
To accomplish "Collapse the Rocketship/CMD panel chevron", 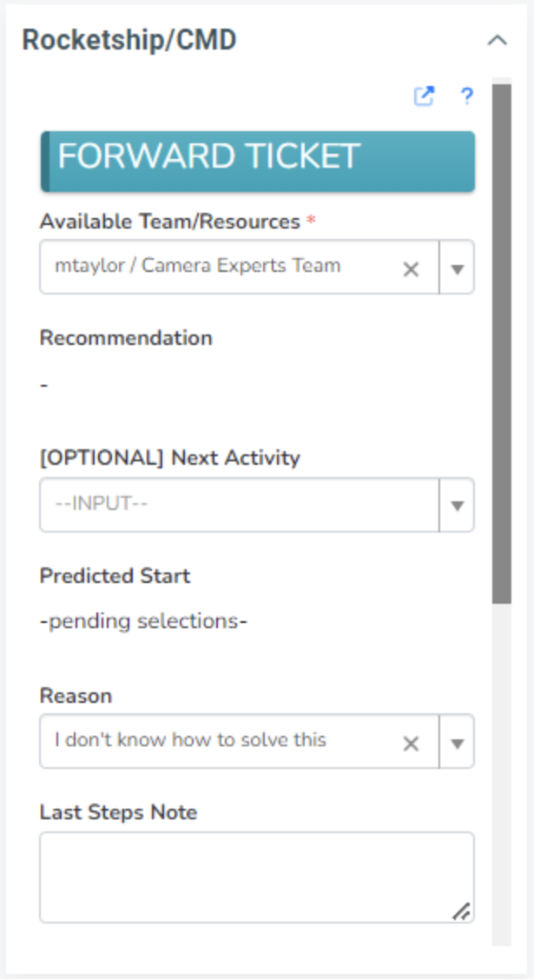I will pos(497,41).
